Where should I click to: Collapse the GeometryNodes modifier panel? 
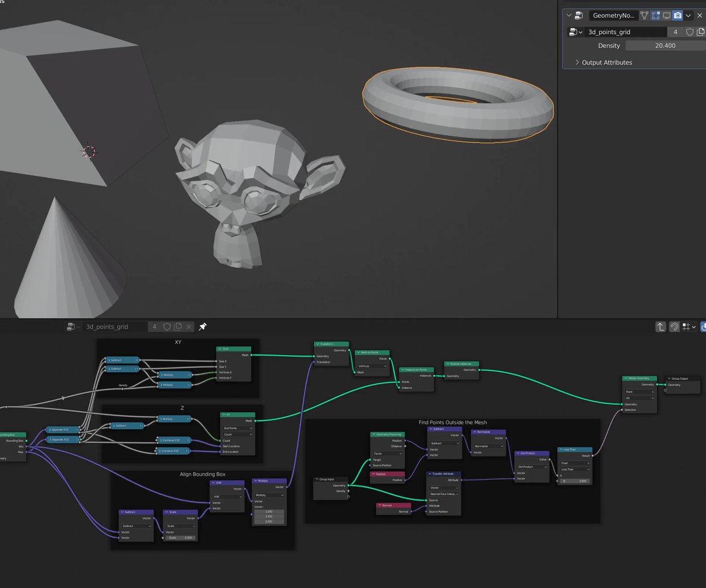pyautogui.click(x=569, y=16)
